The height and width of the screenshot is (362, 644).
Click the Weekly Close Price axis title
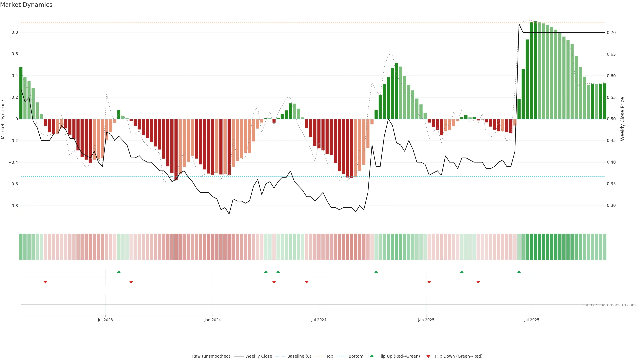(622, 119)
